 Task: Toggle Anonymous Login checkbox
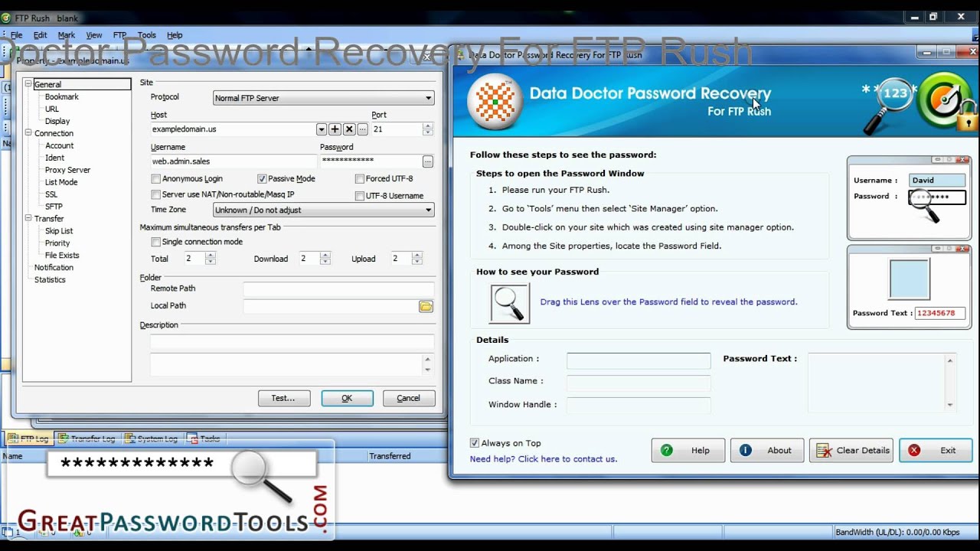(x=156, y=179)
